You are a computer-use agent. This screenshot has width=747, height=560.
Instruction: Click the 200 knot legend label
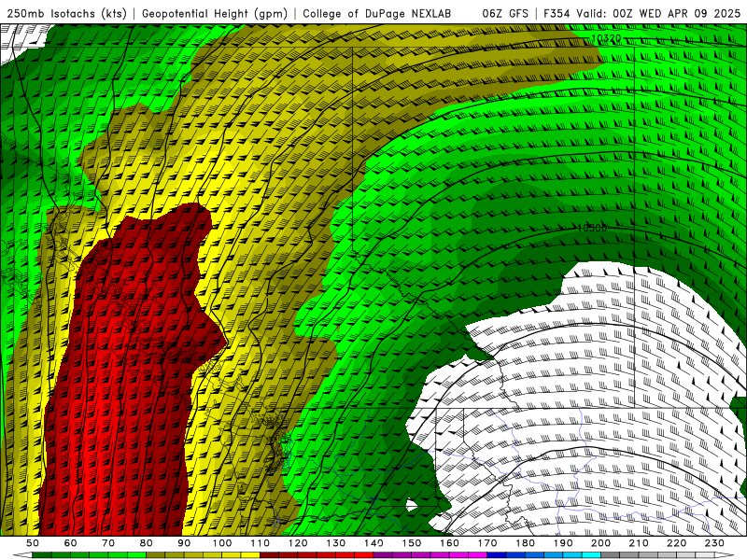pos(600,543)
